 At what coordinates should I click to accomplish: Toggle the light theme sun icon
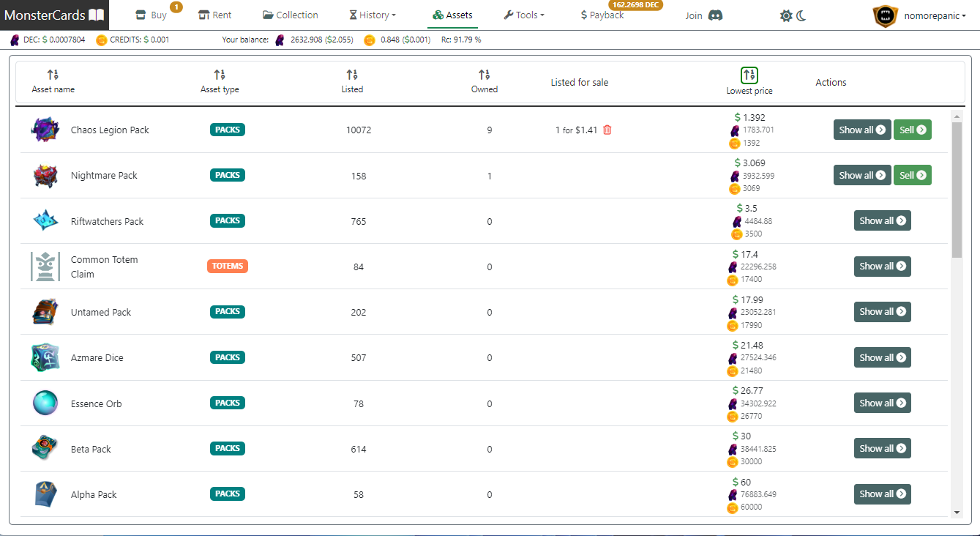tap(786, 15)
